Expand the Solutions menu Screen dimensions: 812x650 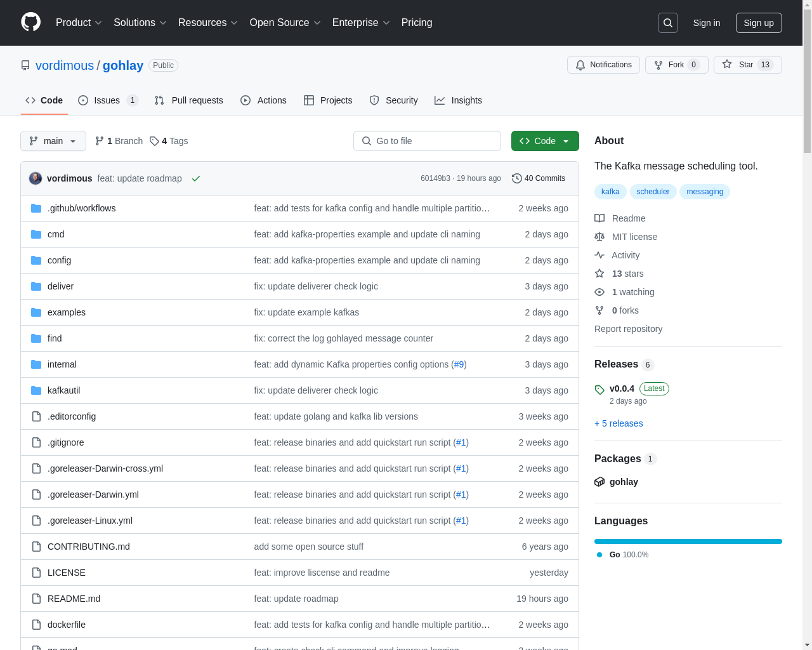(x=140, y=23)
